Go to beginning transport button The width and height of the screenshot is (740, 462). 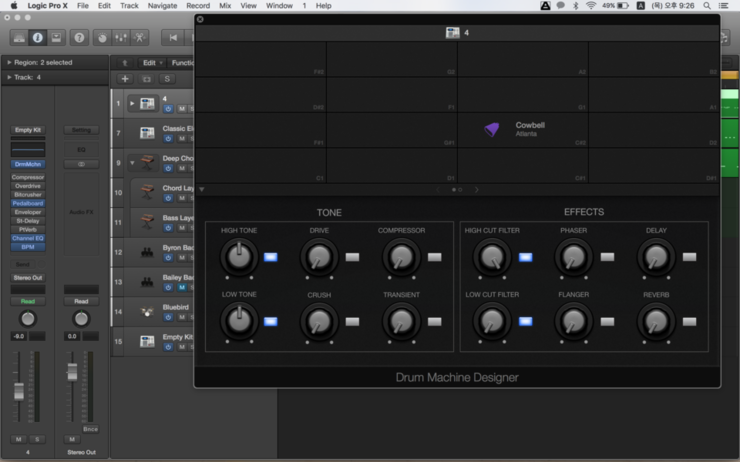[x=173, y=38]
